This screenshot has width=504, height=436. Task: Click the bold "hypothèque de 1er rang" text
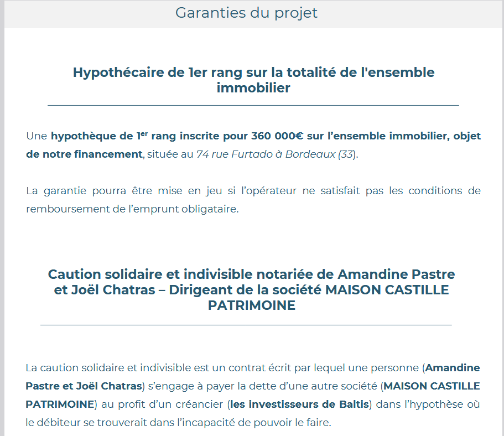tap(100, 136)
